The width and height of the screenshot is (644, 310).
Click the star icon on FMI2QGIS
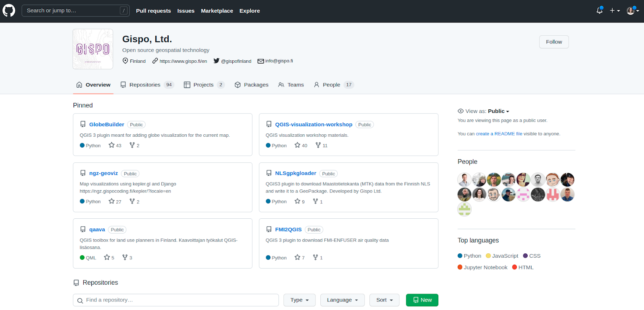click(x=297, y=257)
